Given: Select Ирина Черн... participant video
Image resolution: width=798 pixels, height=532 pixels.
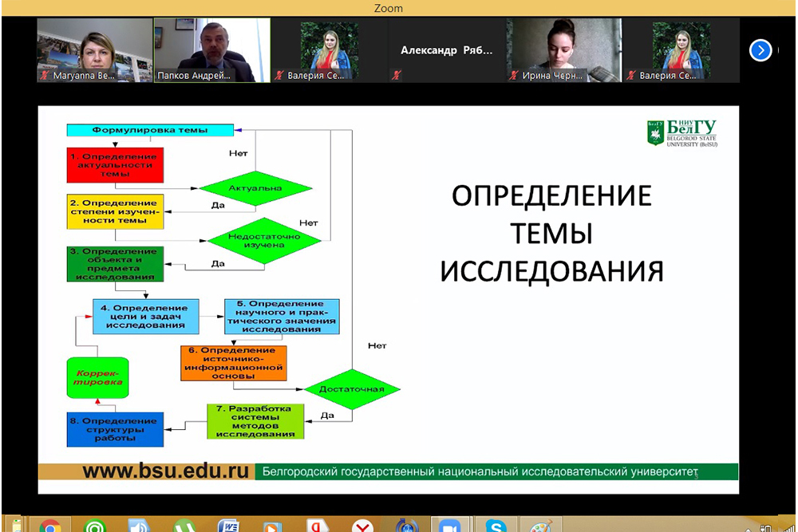Looking at the screenshot, I should (564, 50).
